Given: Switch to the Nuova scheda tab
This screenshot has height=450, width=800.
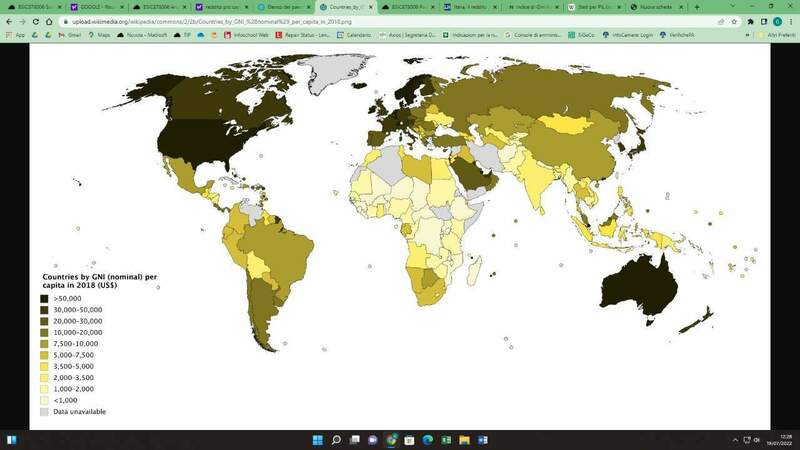Looking at the screenshot, I should coord(655,7).
